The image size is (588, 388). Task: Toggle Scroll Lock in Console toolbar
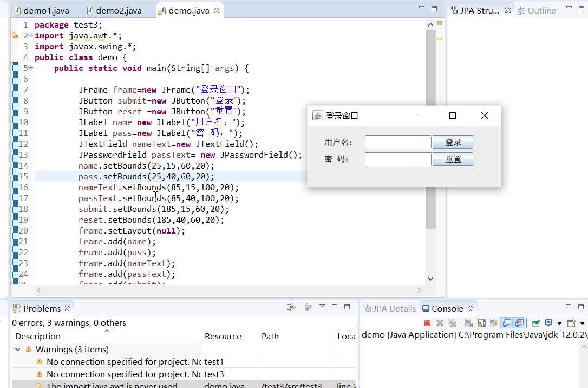pyautogui.click(x=481, y=323)
